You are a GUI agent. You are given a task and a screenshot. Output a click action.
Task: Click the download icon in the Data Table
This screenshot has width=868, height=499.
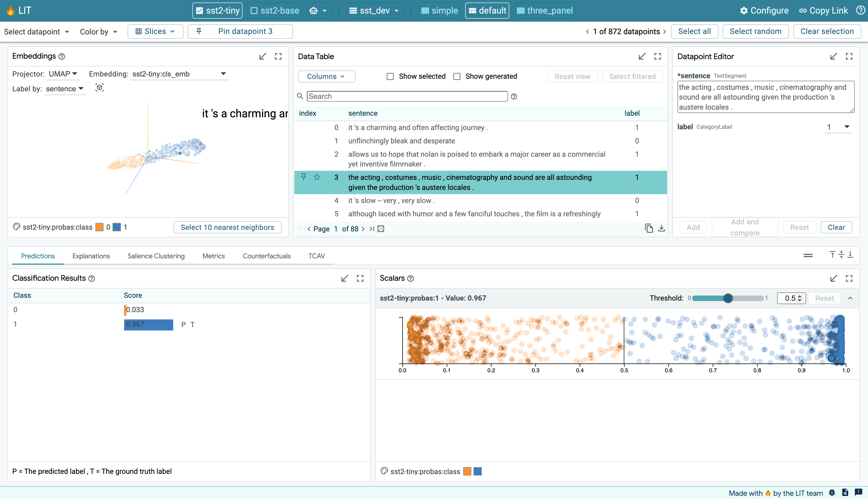pyautogui.click(x=661, y=228)
